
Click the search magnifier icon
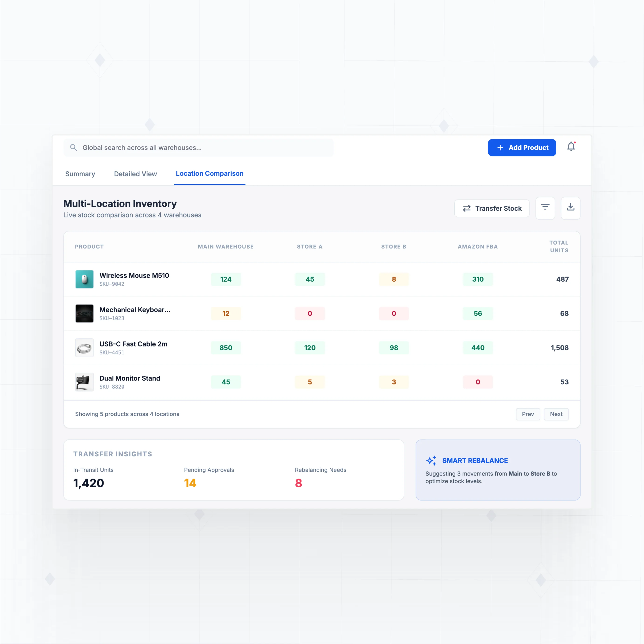74,147
